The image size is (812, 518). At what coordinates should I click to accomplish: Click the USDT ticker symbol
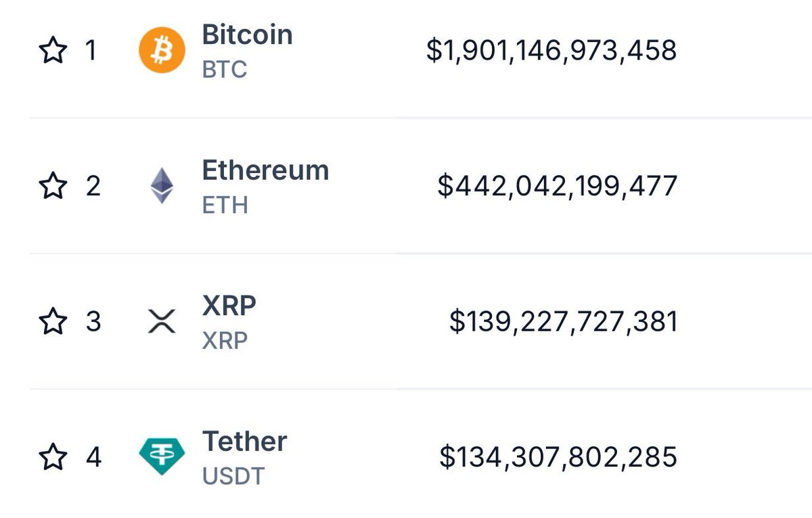tap(233, 476)
